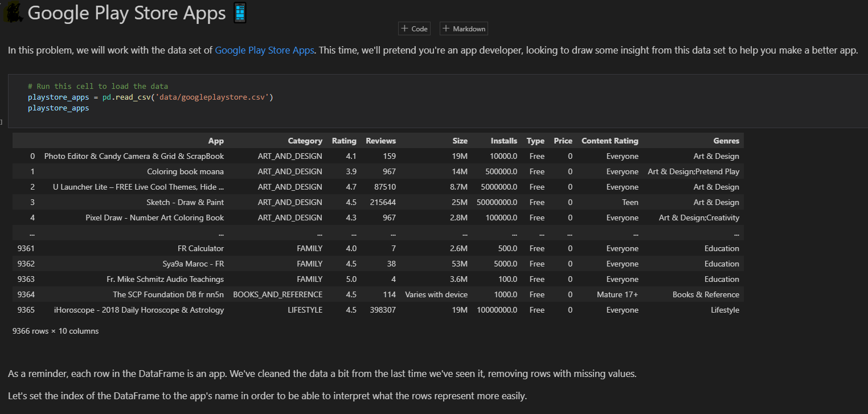
Task: Click the 50000000.0 installs value
Action: tap(497, 202)
